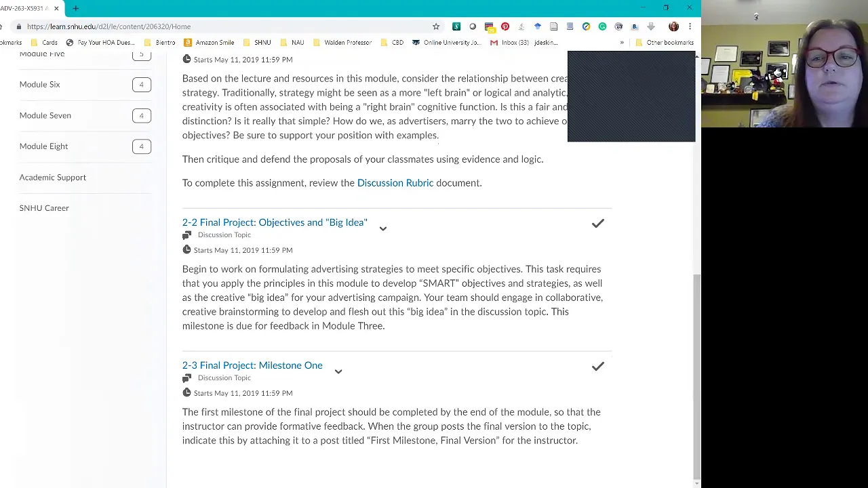Toggle the completion checkmark for 2-3 Milestone One
The height and width of the screenshot is (488, 868).
pos(597,366)
